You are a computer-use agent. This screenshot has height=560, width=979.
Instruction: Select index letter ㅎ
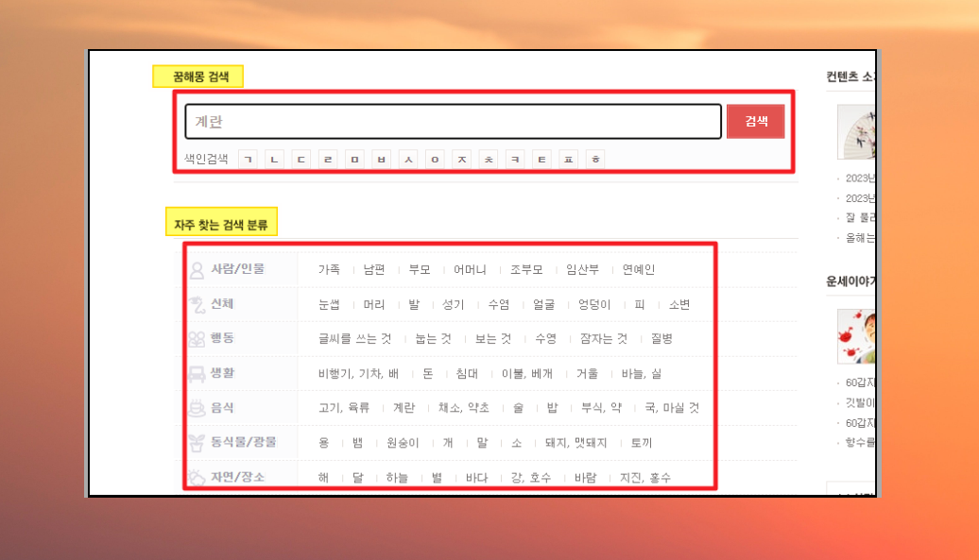(x=595, y=159)
